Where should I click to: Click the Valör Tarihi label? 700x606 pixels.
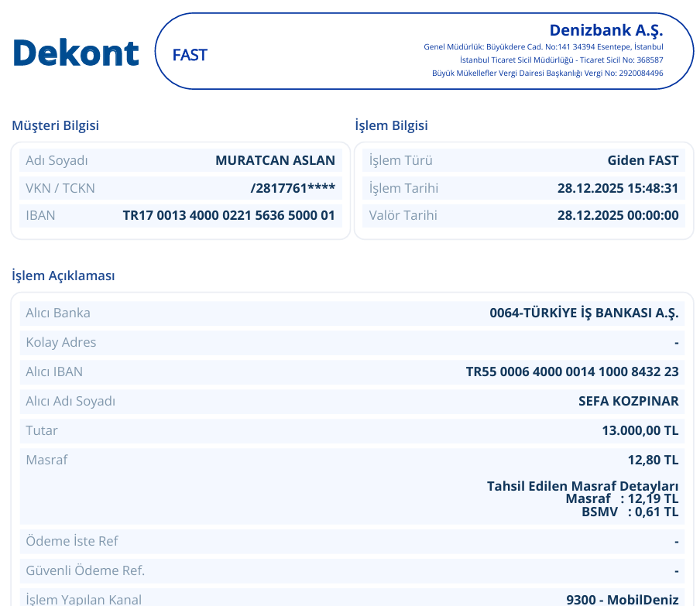(x=403, y=215)
